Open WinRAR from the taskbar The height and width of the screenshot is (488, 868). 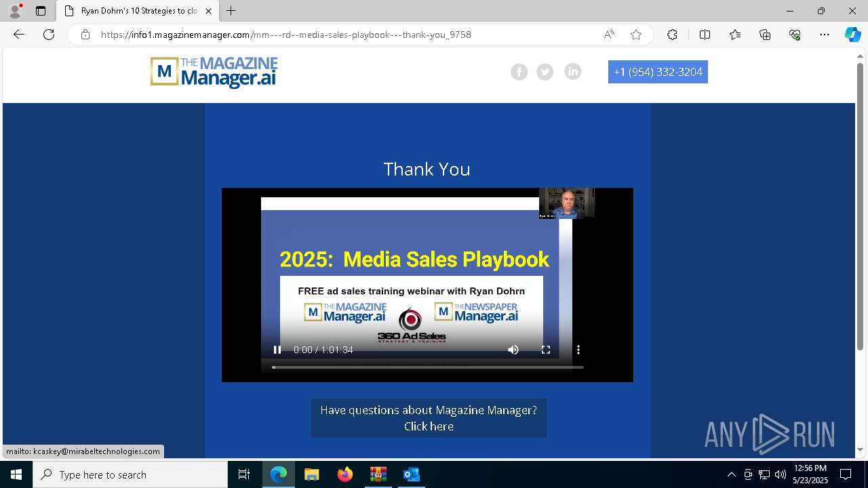click(378, 474)
